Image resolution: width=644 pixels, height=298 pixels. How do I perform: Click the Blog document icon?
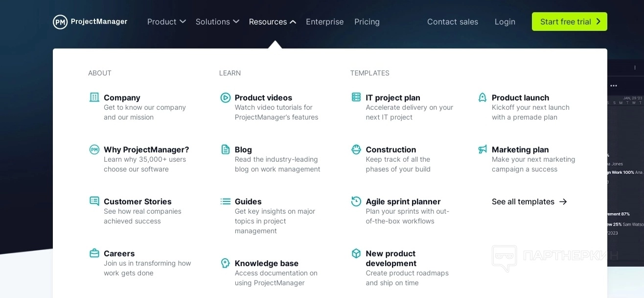[x=226, y=149]
